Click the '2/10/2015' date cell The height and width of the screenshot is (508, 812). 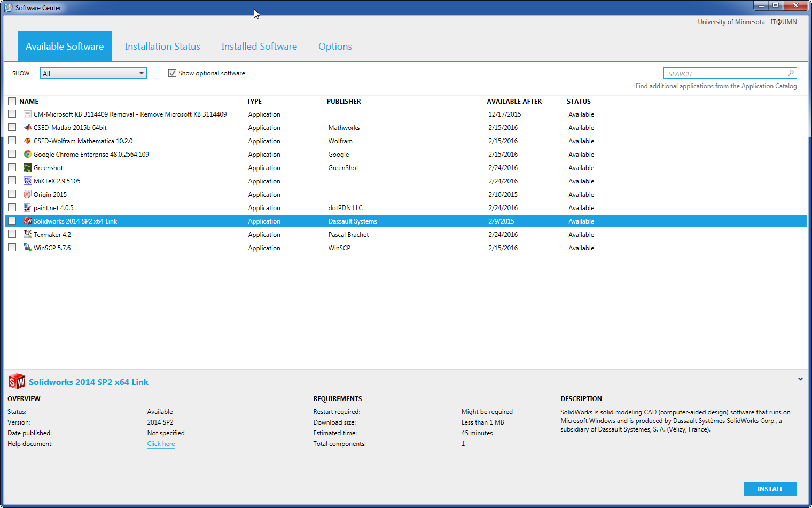tap(503, 195)
